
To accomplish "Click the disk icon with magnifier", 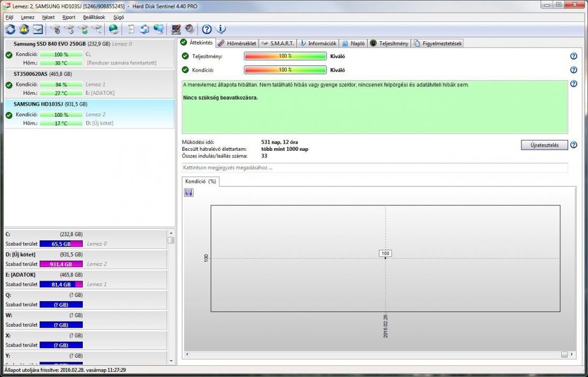I will [97, 29].
